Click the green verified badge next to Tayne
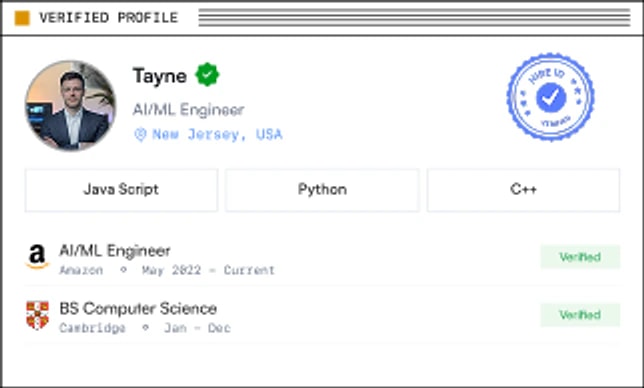The height and width of the screenshot is (388, 644). tap(207, 75)
